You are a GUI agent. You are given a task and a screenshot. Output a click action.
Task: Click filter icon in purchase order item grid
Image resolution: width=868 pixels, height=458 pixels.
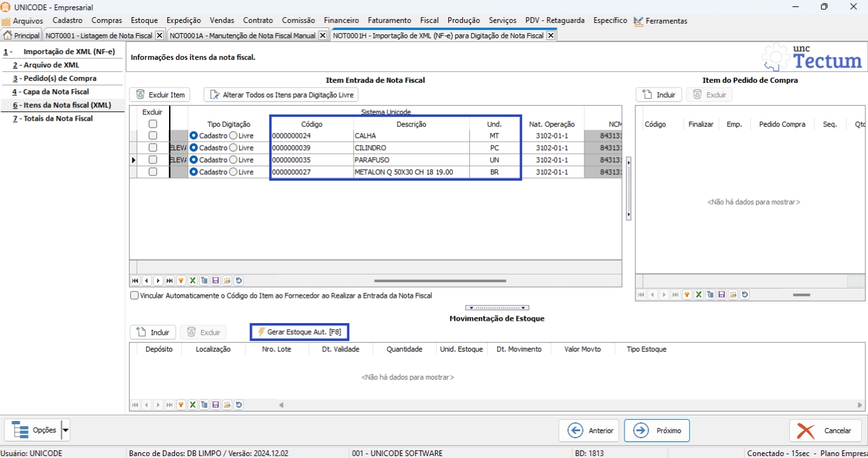[687, 295]
